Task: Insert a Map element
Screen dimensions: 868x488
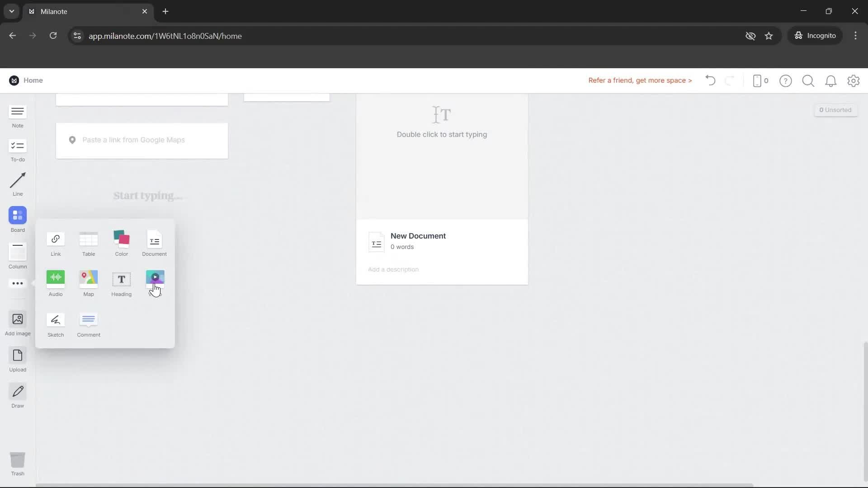Action: click(x=88, y=283)
